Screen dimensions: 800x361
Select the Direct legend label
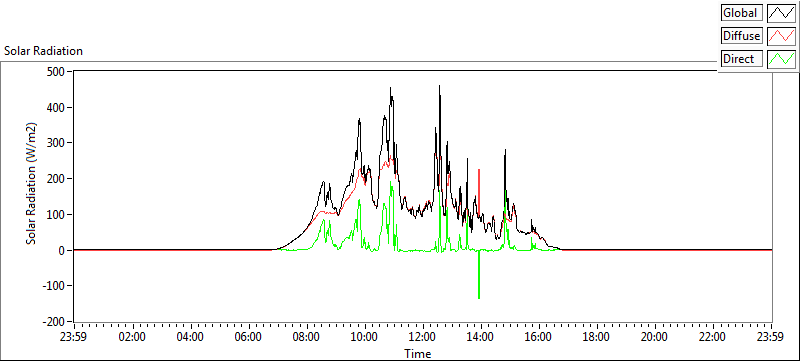tap(742, 59)
